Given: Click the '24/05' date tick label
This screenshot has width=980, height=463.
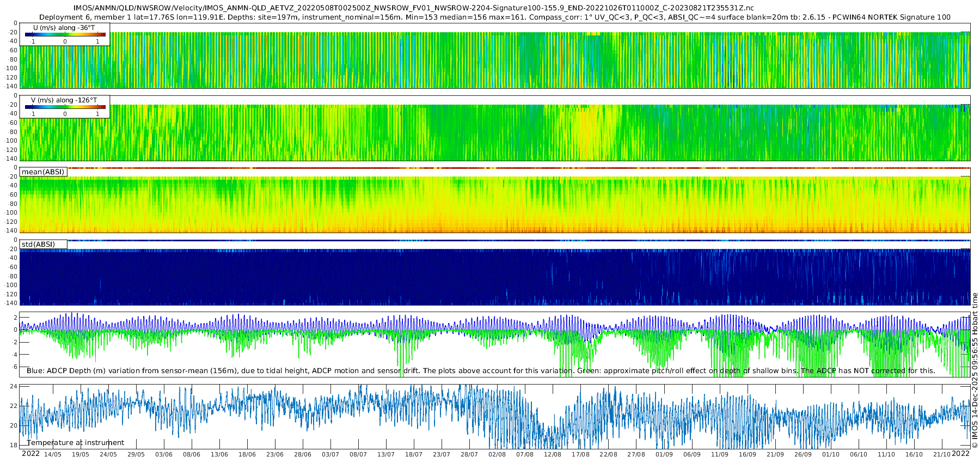Looking at the screenshot, I should (108, 454).
